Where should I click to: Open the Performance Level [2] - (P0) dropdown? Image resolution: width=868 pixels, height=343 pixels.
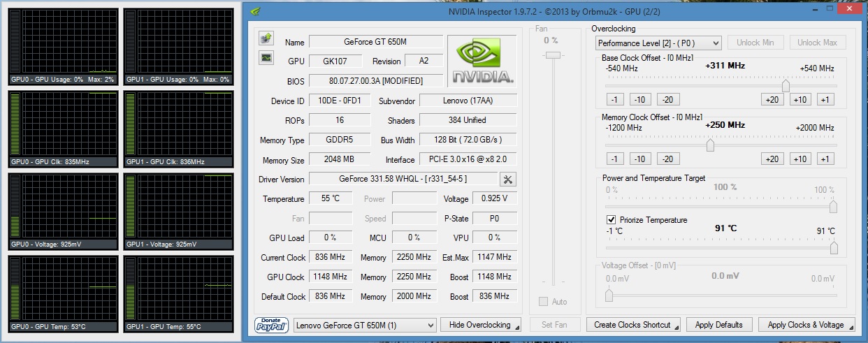(x=658, y=43)
